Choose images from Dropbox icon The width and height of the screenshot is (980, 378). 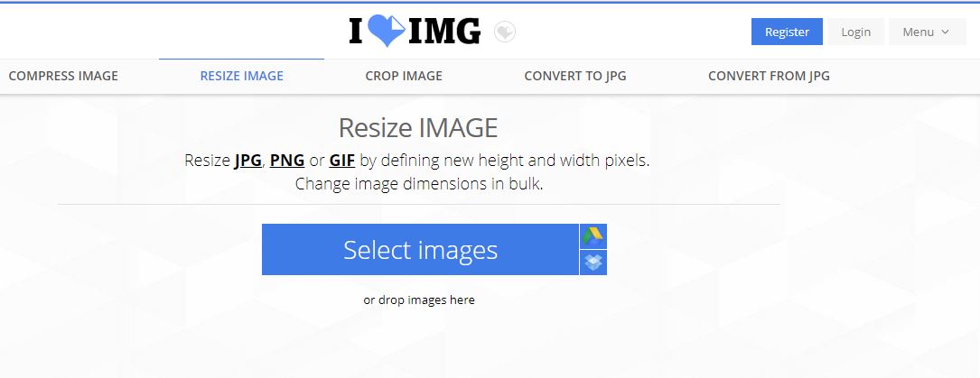(593, 263)
